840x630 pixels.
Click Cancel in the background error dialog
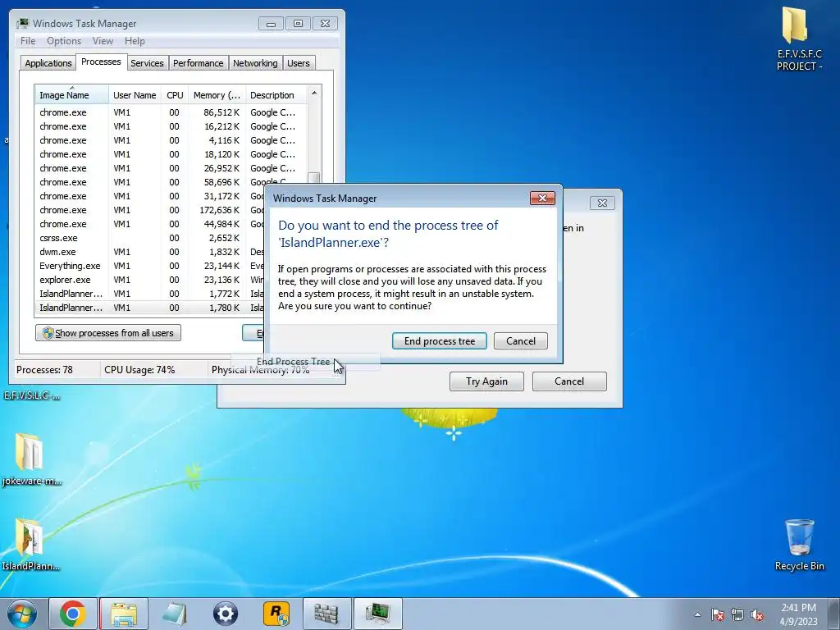pyautogui.click(x=569, y=381)
